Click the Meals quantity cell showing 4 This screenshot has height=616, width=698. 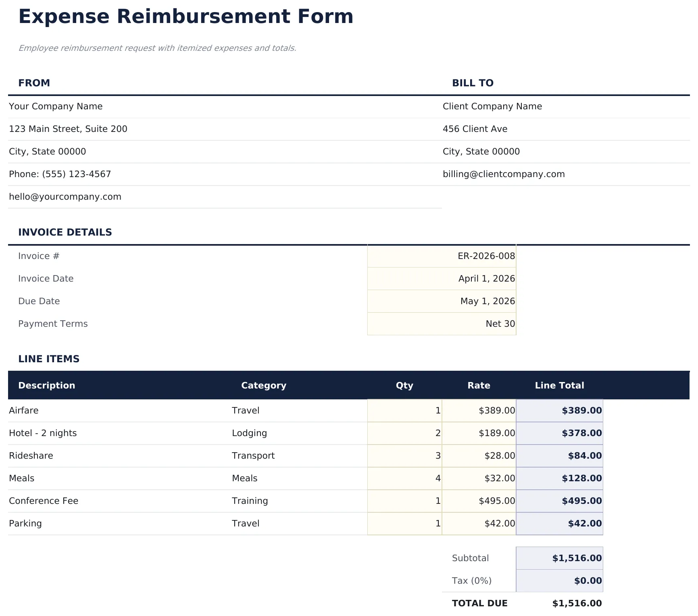(404, 478)
